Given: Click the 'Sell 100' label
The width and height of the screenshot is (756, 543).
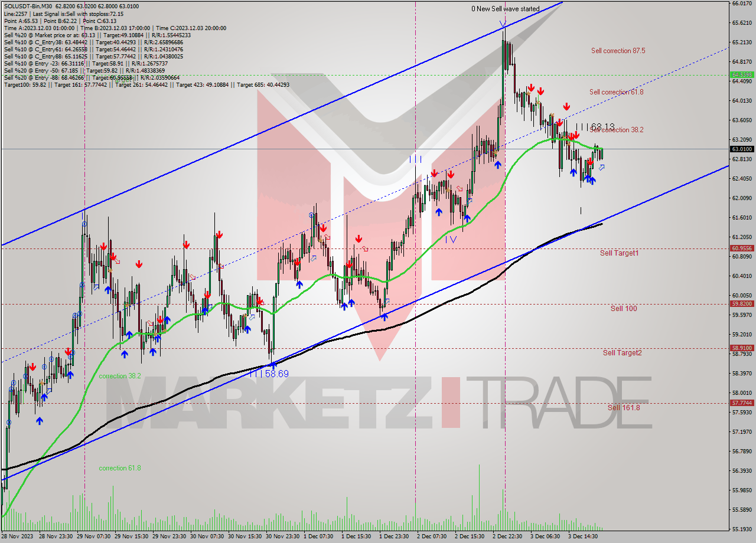Looking at the screenshot, I should pyautogui.click(x=624, y=308).
